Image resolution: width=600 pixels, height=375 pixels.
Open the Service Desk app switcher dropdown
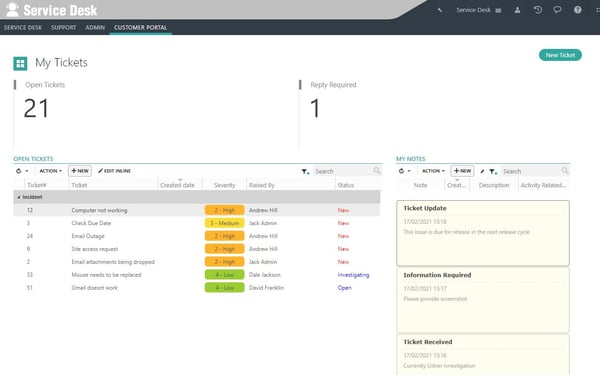coord(478,10)
